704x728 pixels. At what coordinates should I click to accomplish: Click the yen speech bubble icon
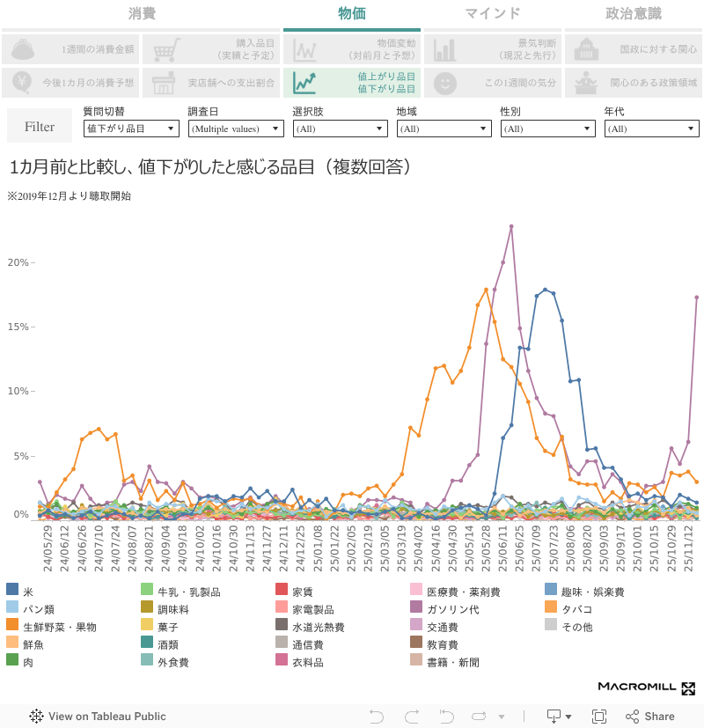pyautogui.click(x=22, y=83)
